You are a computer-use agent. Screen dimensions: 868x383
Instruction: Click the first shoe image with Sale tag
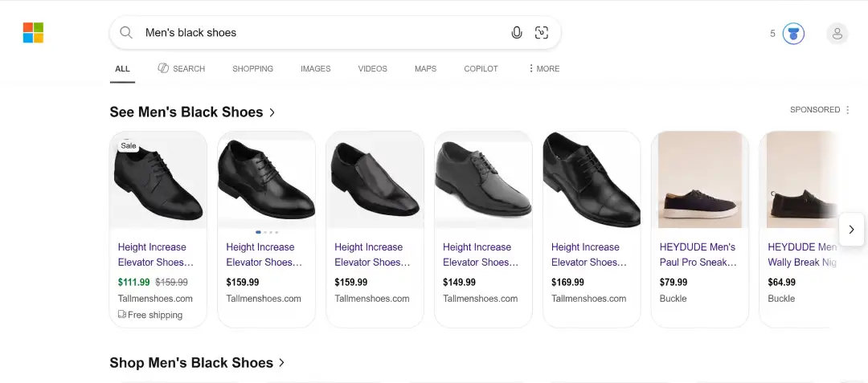coord(158,180)
